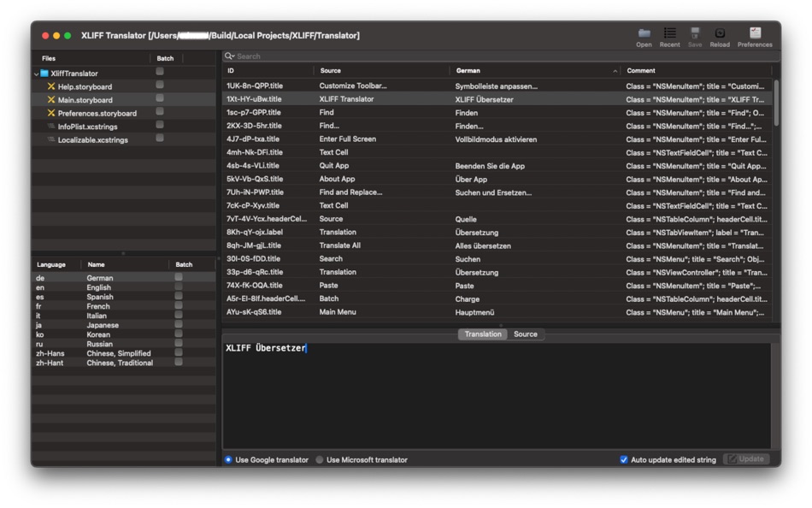812x508 pixels.
Task: Select the Chinese, Simplified language row
Action: [123, 353]
